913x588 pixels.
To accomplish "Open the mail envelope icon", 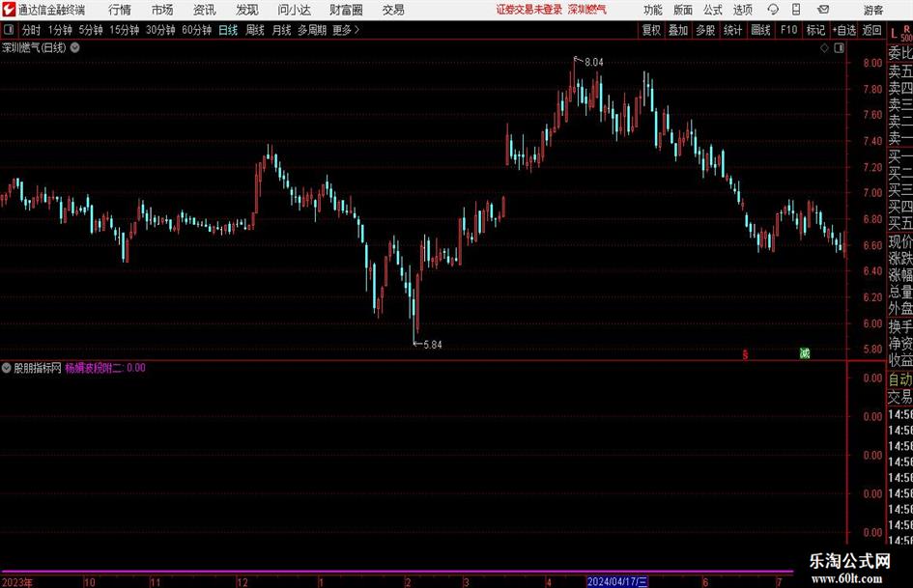I will click(823, 10).
